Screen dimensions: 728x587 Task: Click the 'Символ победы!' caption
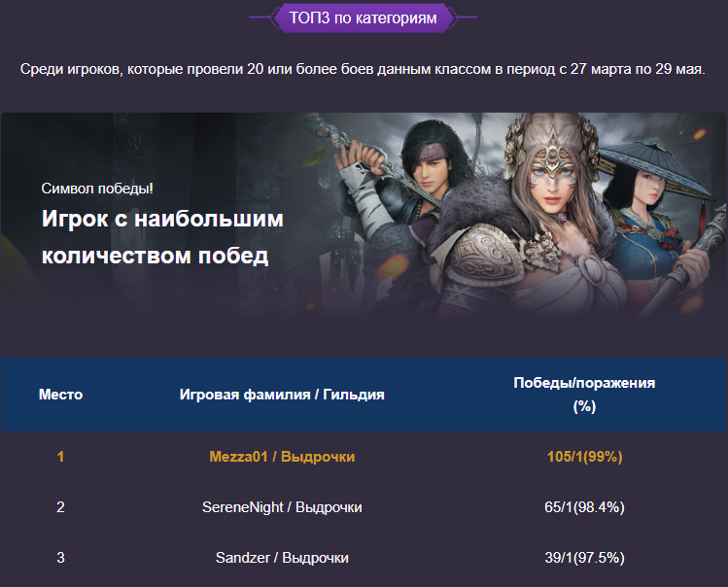[97, 189]
